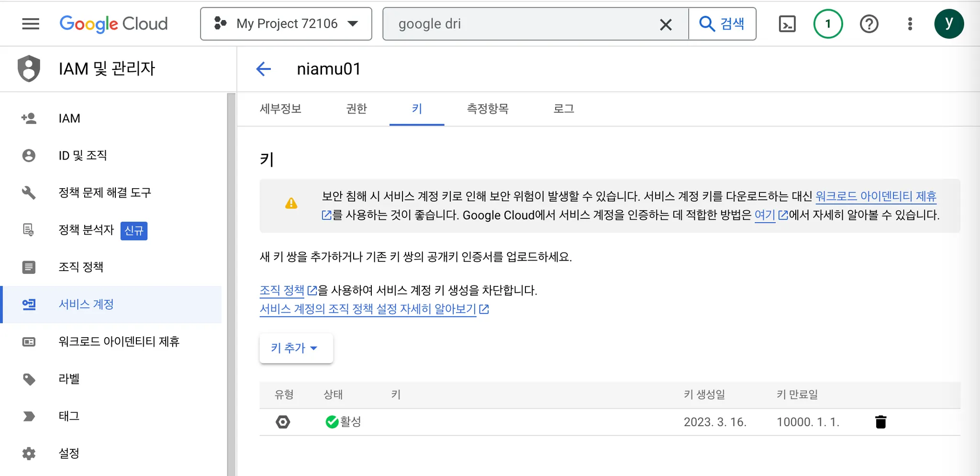Open the account avatar 'y'
Viewport: 980px width, 476px height.
949,23
